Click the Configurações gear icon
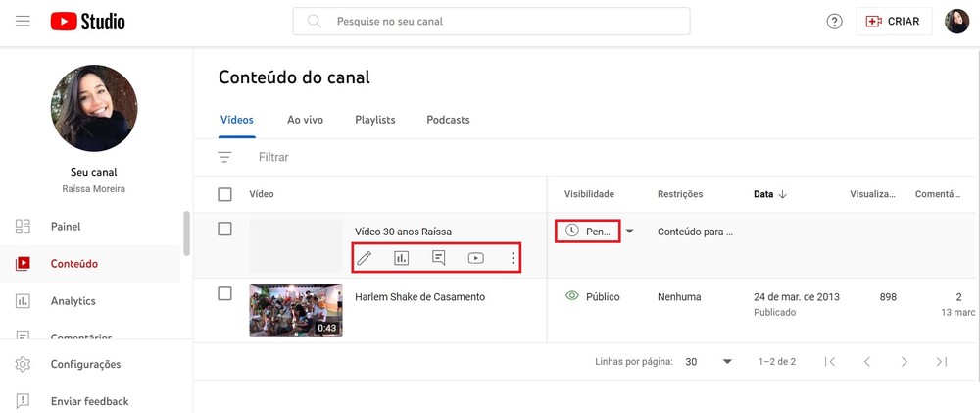 click(x=23, y=364)
